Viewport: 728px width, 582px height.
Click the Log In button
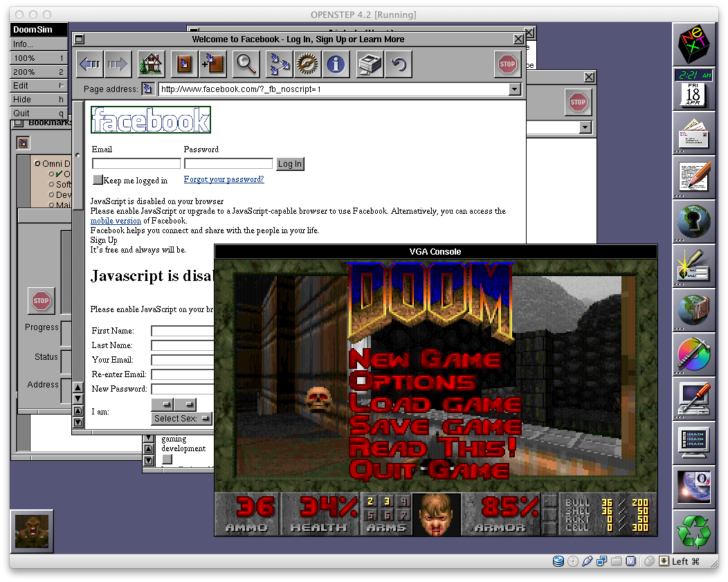coord(290,164)
